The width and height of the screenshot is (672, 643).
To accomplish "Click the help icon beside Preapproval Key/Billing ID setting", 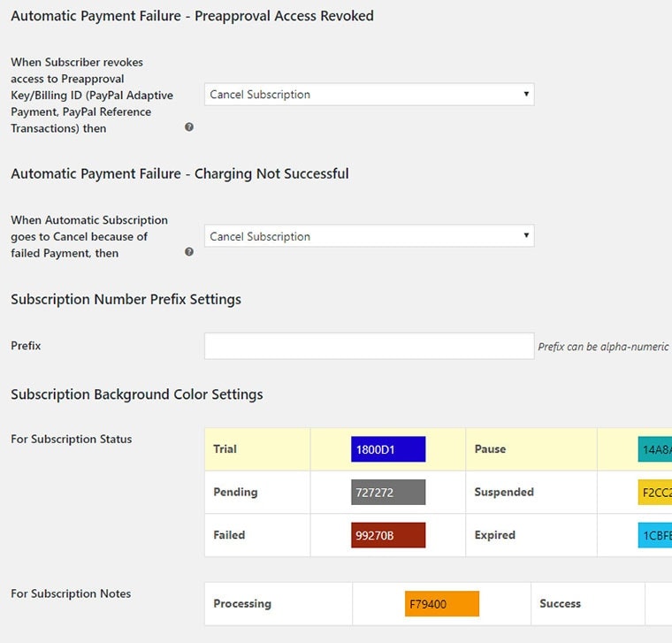I will click(189, 126).
